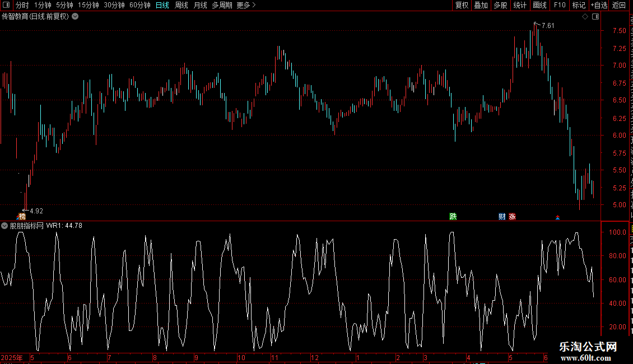Select the 日线 daily chart tab
Image resolution: width=633 pixels, height=364 pixels.
tap(162, 5)
